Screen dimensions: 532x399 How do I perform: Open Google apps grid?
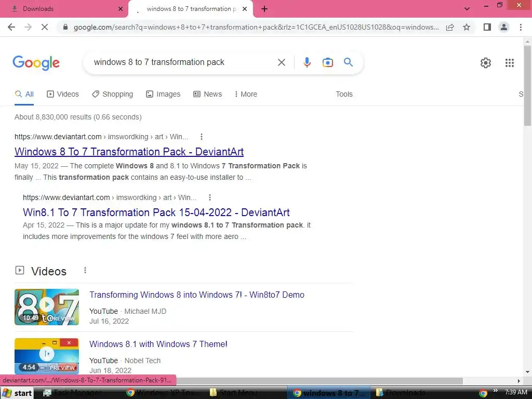[510, 63]
